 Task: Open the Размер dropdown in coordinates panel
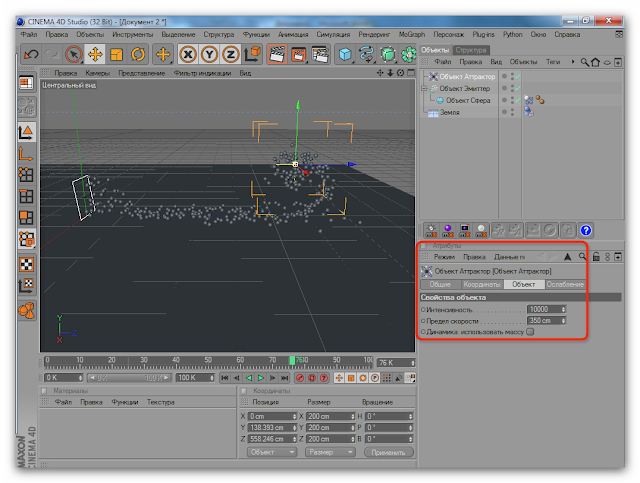coord(331,452)
